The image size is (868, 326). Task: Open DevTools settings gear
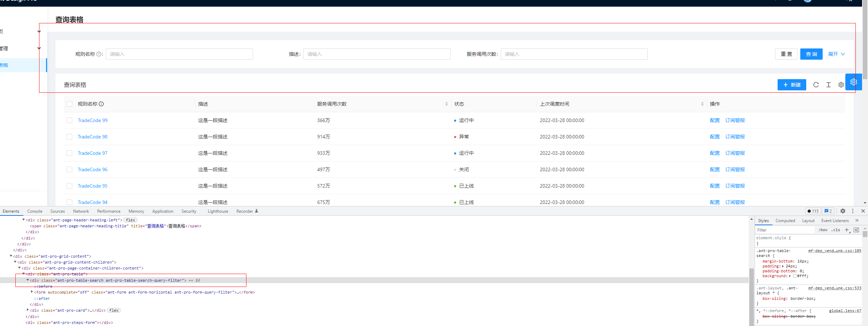click(843, 211)
